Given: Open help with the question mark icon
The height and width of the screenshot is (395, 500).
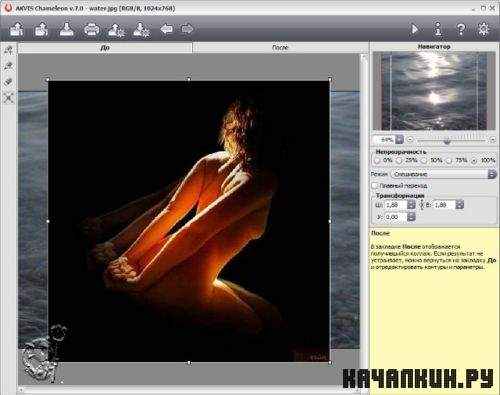Looking at the screenshot, I should 461,29.
